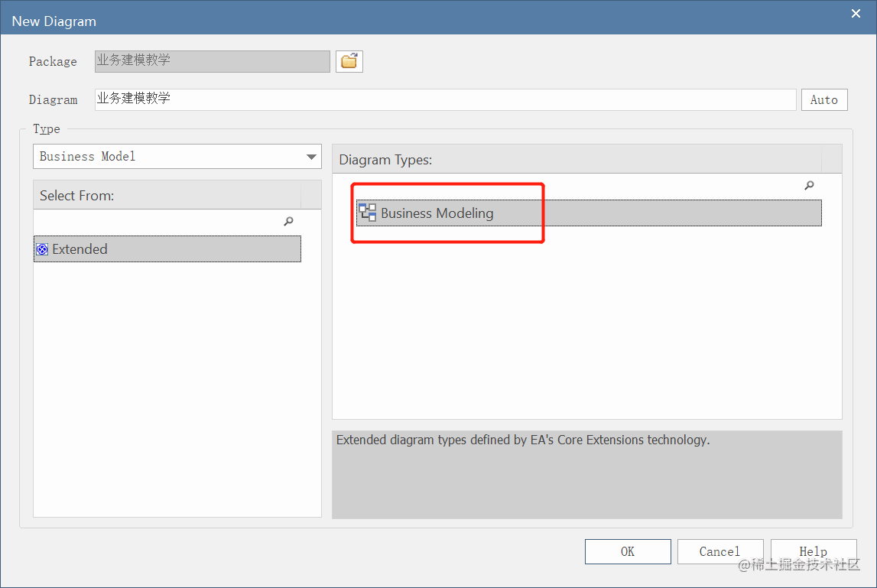
Task: Click the Auto name button
Action: [824, 99]
